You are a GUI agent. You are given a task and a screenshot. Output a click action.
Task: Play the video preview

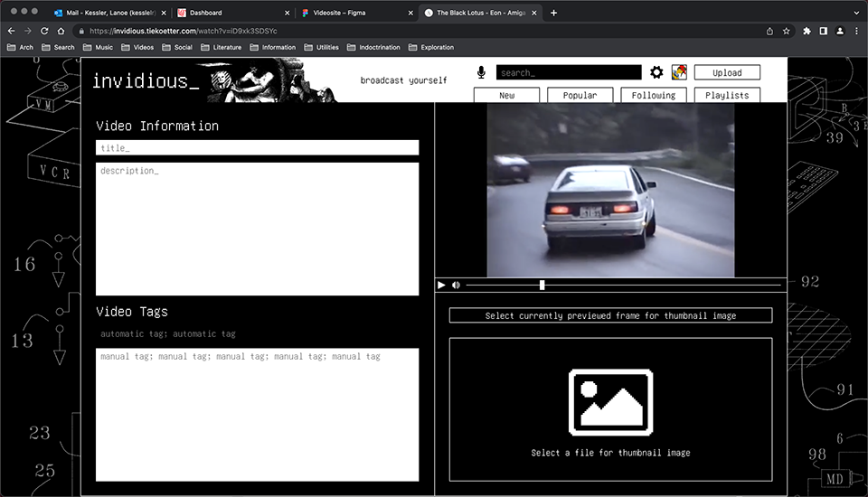(441, 285)
